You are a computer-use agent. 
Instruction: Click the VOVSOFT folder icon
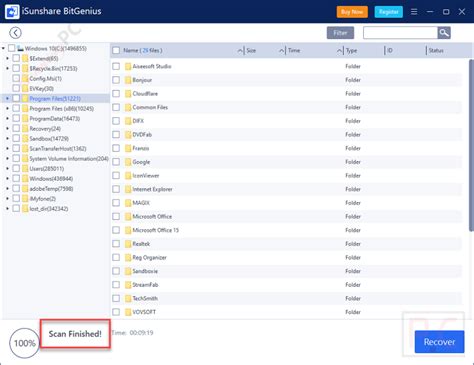(x=128, y=312)
